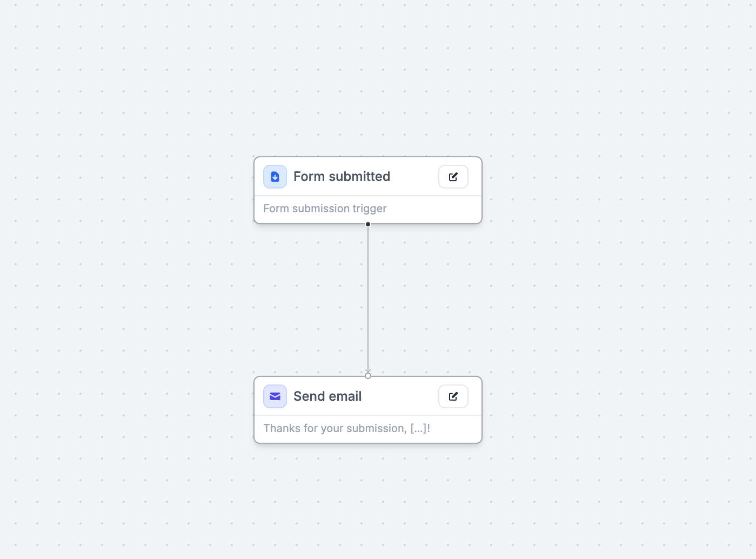Click empty space right of "Form submission trigger"

coord(432,209)
